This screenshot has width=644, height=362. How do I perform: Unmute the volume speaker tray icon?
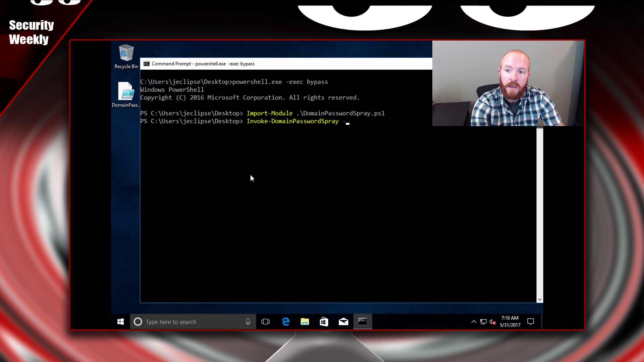tap(492, 322)
